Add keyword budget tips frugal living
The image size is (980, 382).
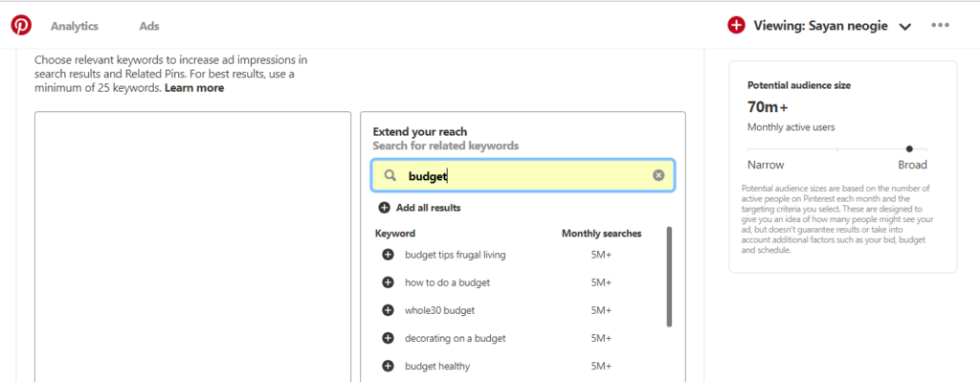click(388, 255)
